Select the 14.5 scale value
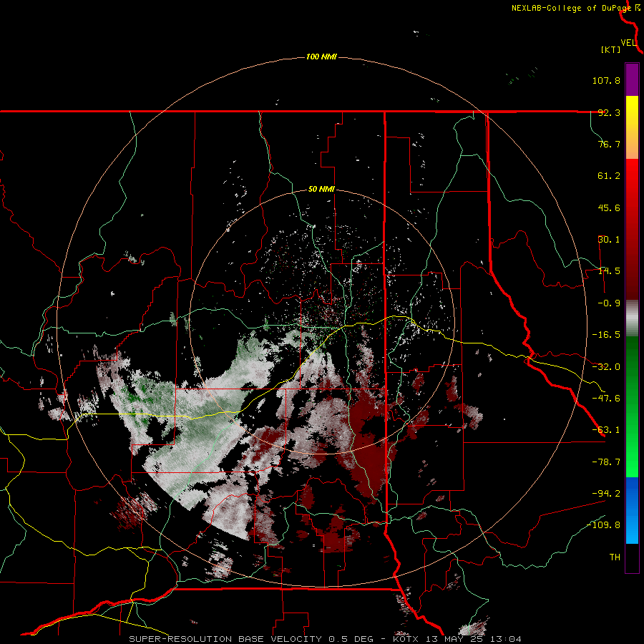Viewport: 644px width, 644px height. click(x=609, y=271)
